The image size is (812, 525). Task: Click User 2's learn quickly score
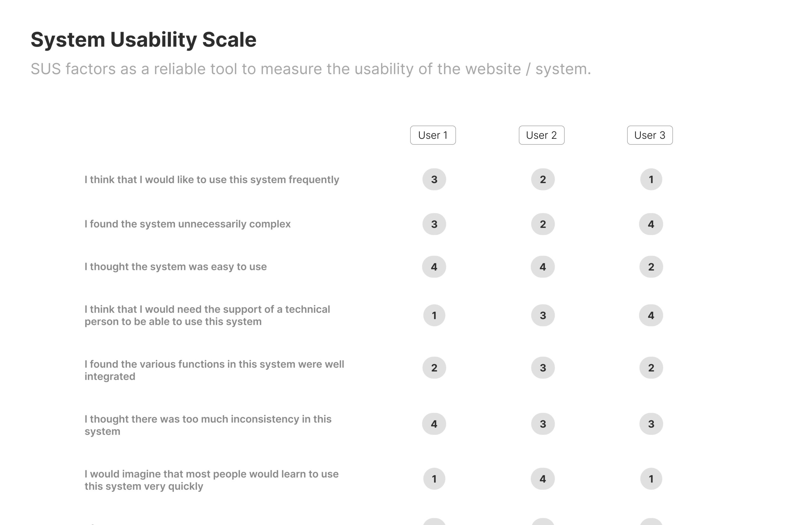[542, 479]
